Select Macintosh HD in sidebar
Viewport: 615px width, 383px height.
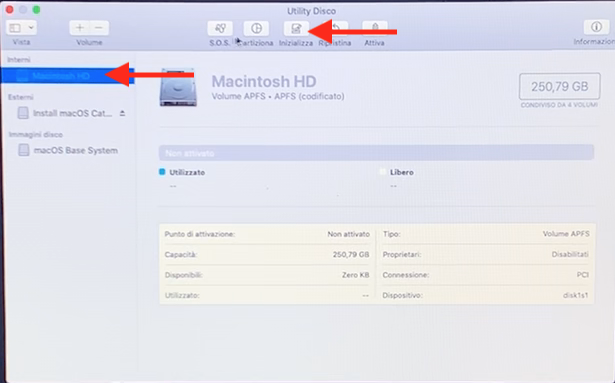point(67,76)
